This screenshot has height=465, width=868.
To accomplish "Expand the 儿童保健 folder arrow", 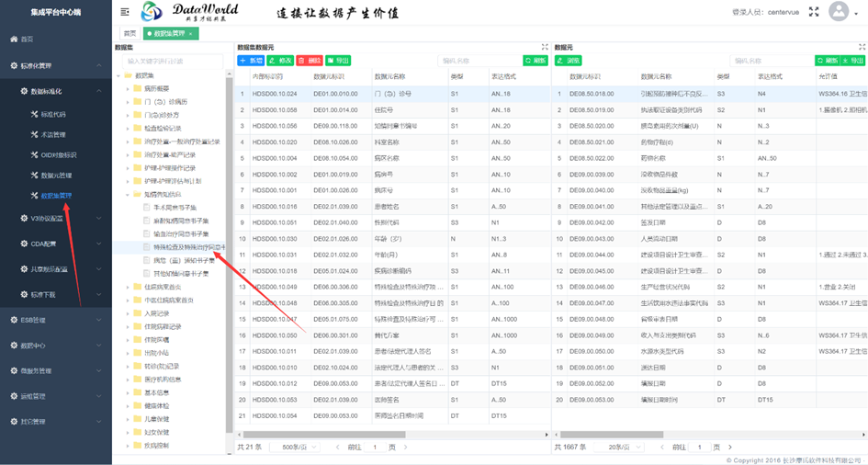I will [128, 419].
